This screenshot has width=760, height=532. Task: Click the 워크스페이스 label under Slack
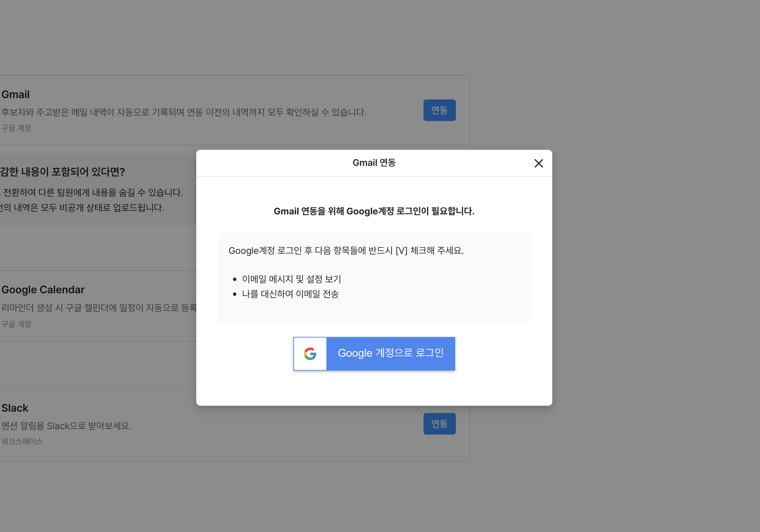pyautogui.click(x=22, y=442)
